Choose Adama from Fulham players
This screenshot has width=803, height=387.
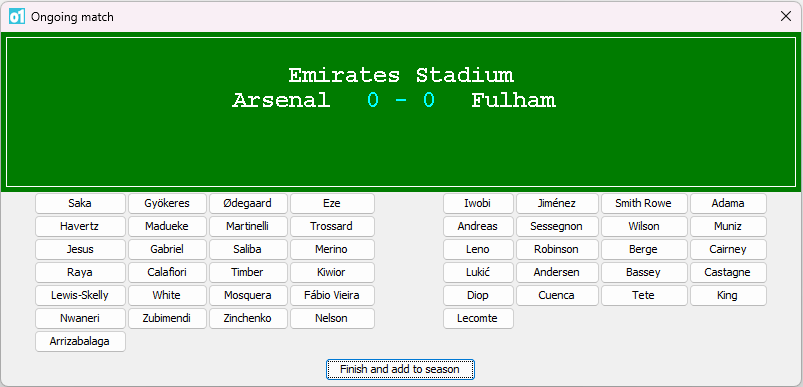tap(728, 203)
